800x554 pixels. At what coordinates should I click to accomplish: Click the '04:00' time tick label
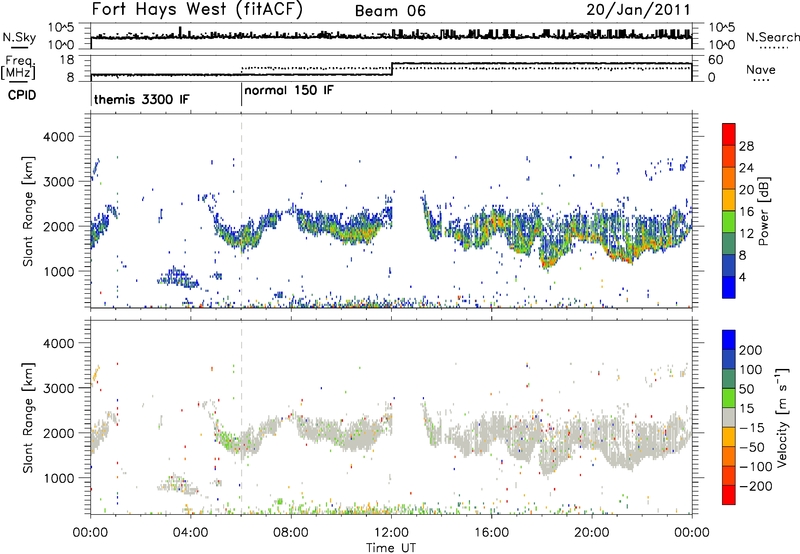pos(191,533)
